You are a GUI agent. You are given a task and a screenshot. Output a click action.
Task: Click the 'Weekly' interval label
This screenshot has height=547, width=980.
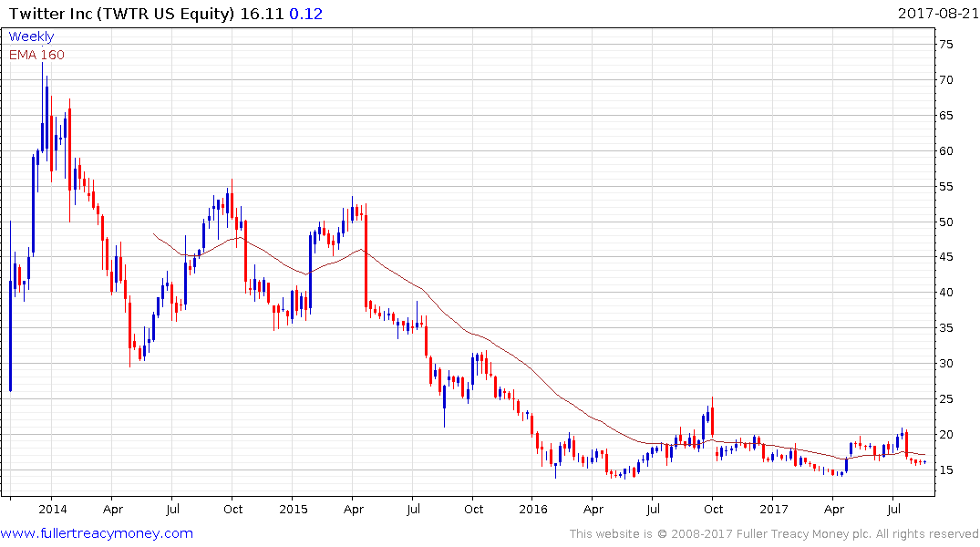click(31, 36)
